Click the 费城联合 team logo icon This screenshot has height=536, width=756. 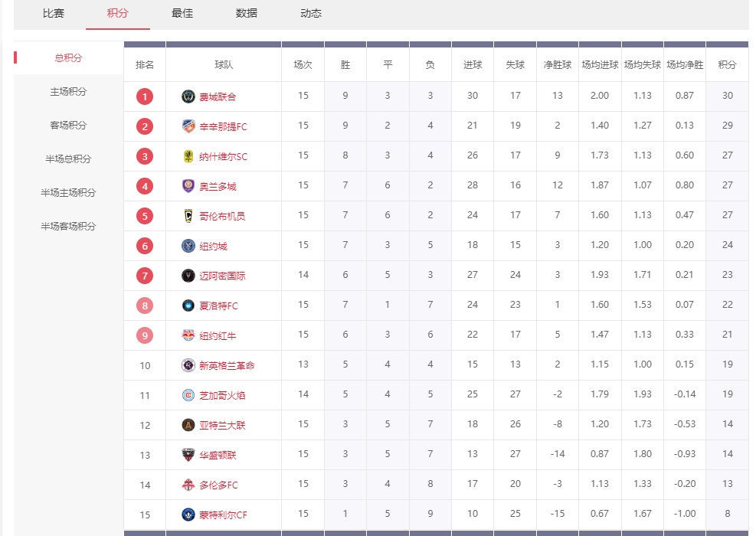coord(188,96)
